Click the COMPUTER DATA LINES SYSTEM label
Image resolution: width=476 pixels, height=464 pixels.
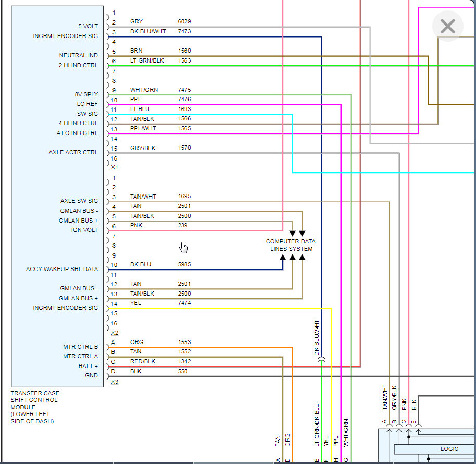pos(291,245)
